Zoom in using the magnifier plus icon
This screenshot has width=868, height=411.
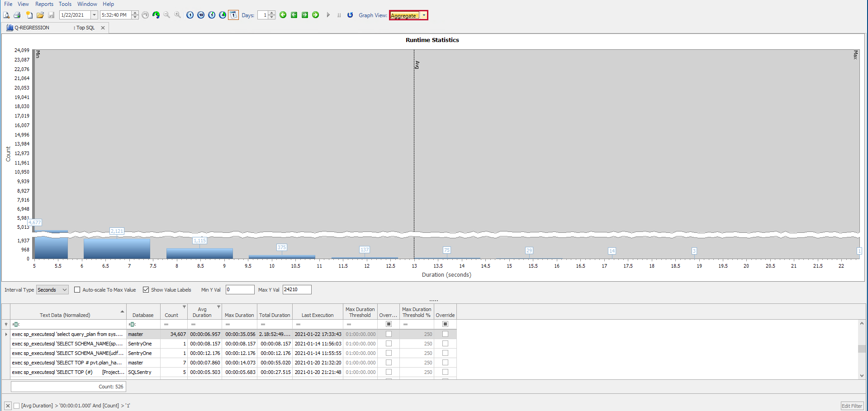[178, 15]
